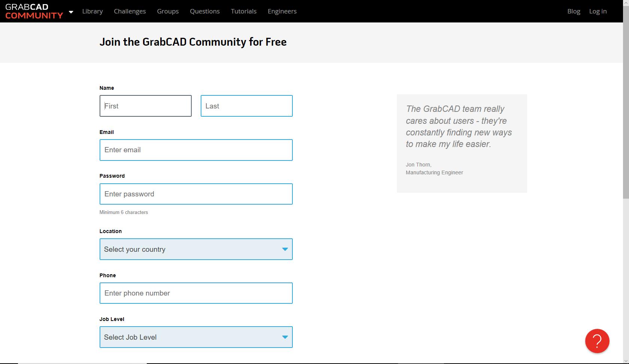Viewport: 629px width, 364px height.
Task: Click into the Last name field
Action: tap(246, 106)
